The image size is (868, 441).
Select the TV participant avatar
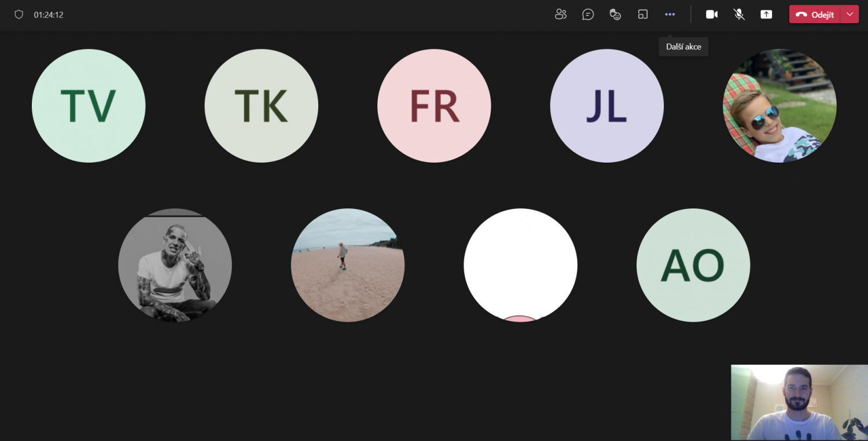[x=89, y=106]
